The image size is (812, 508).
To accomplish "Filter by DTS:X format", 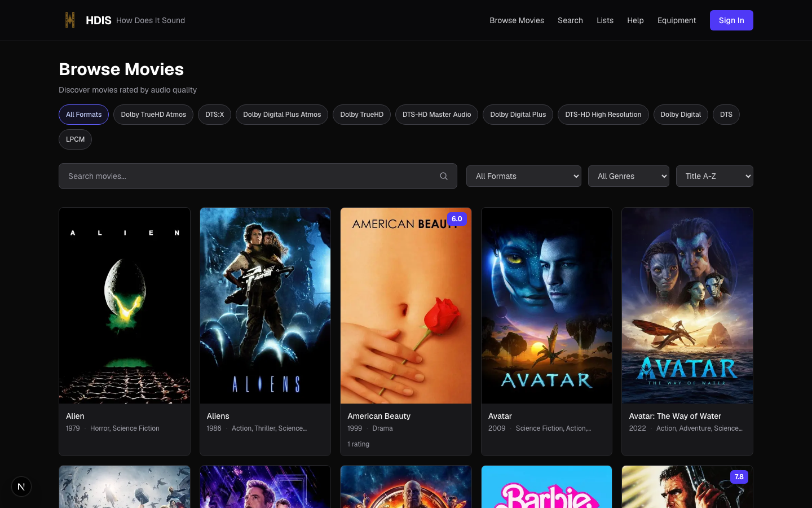I will (x=215, y=115).
